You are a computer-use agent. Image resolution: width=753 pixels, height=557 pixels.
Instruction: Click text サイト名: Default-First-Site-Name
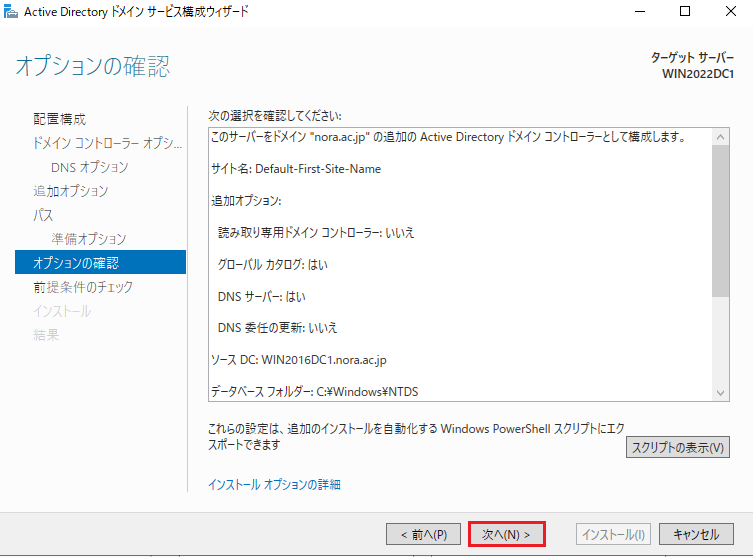coord(296,169)
